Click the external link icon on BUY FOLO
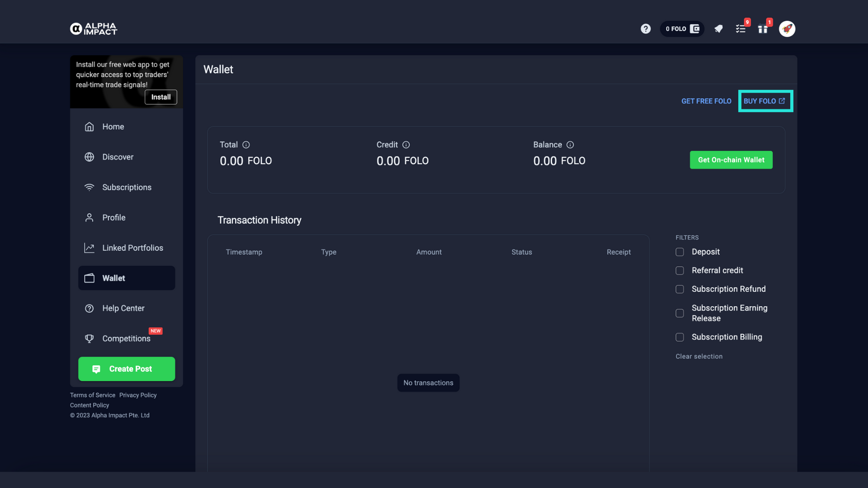 pos(782,101)
